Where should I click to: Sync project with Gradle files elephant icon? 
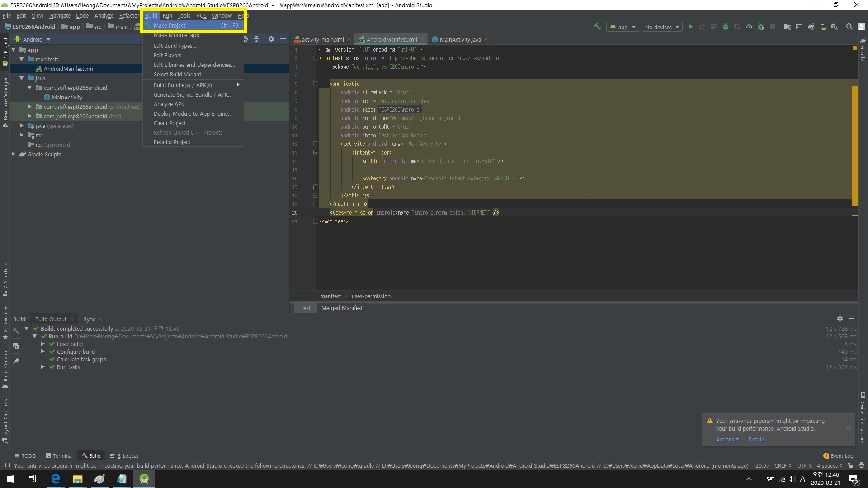811,27
